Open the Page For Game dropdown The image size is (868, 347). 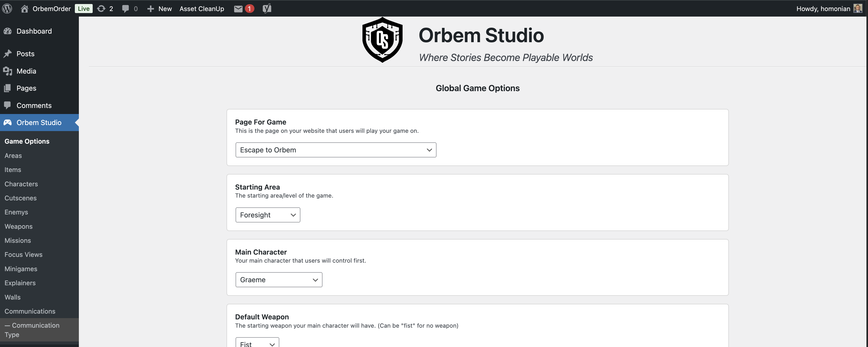click(x=336, y=150)
